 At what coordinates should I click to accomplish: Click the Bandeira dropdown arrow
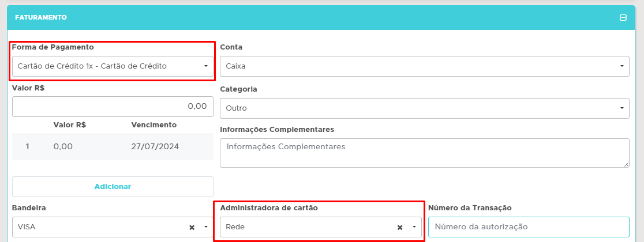click(x=206, y=227)
